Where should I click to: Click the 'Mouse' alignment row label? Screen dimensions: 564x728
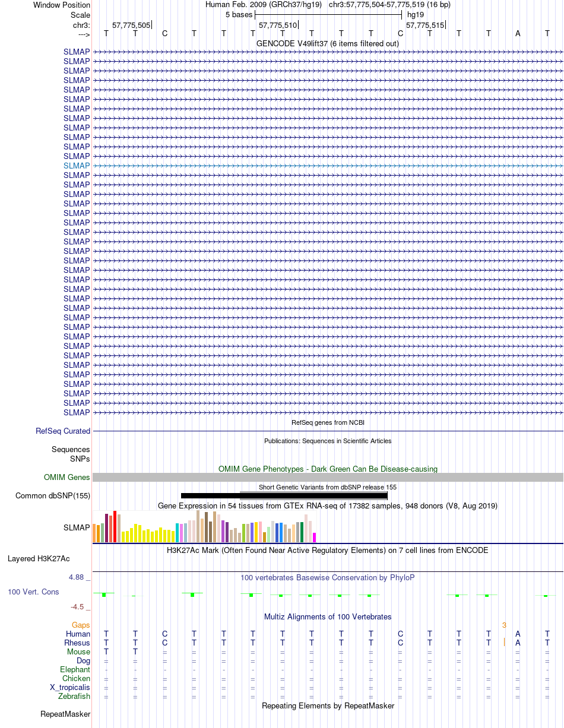pyautogui.click(x=78, y=651)
